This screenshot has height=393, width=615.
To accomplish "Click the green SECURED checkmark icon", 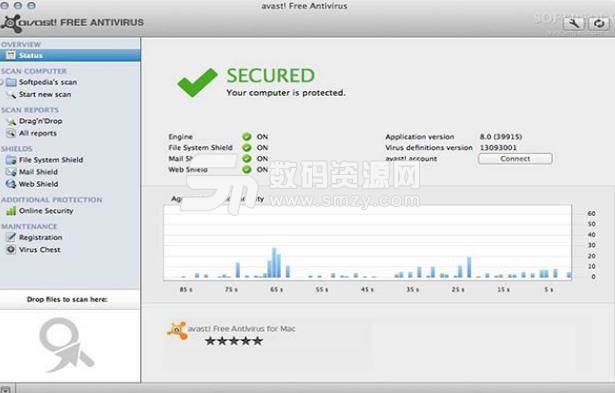I will 197,82.
